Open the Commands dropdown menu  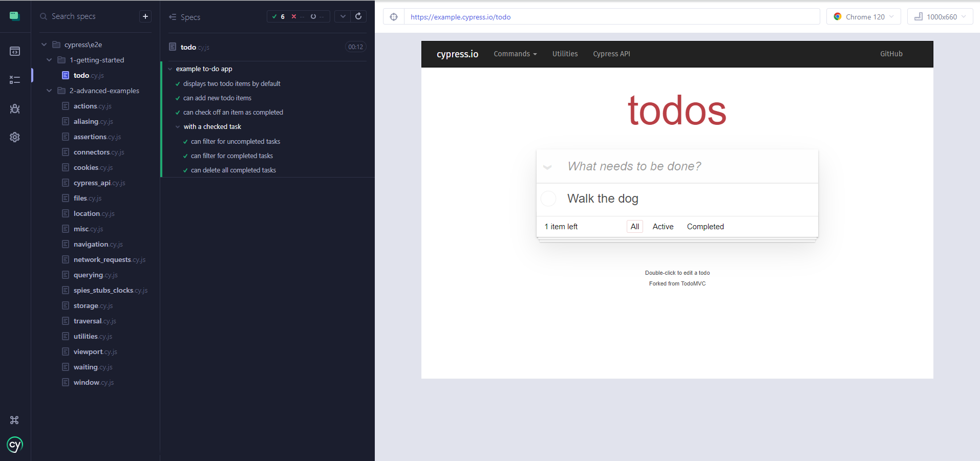515,54
